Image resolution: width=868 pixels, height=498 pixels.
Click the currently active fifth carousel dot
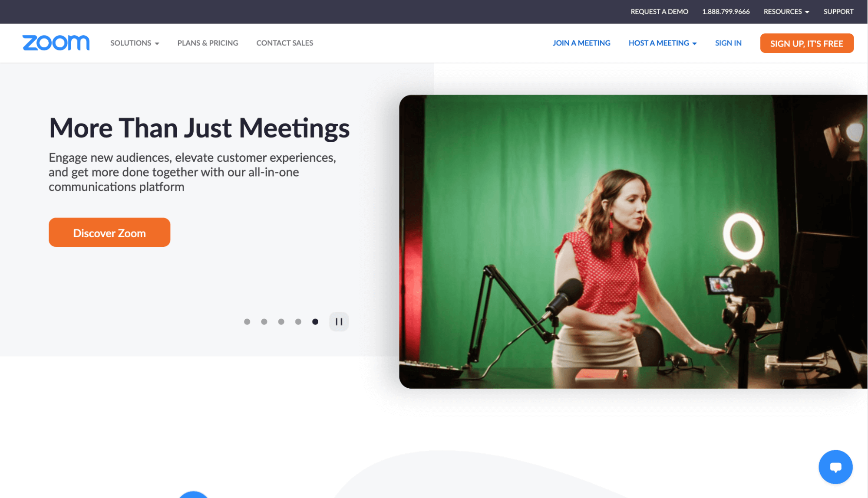[315, 321]
